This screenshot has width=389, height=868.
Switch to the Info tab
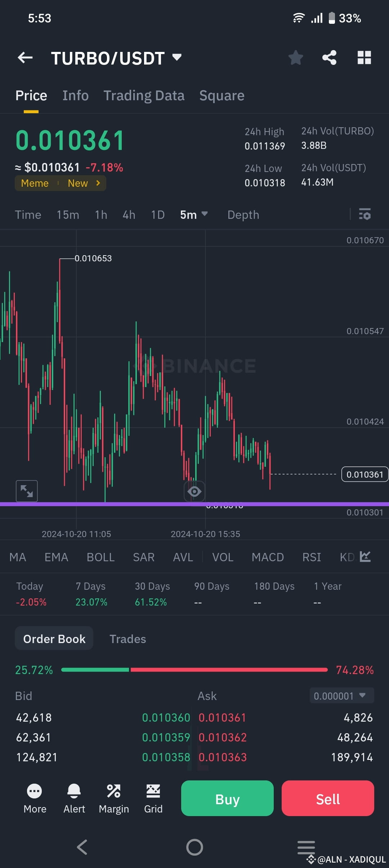pos(75,96)
